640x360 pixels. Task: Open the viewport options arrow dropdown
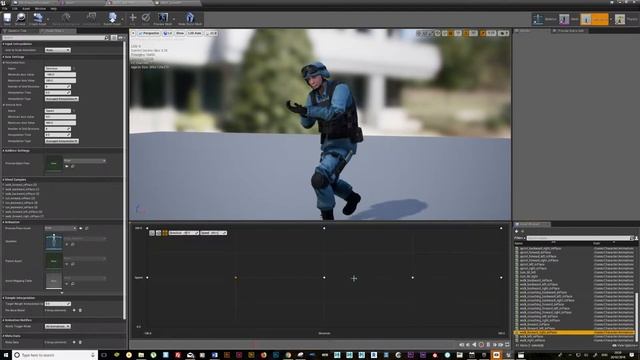point(133,33)
